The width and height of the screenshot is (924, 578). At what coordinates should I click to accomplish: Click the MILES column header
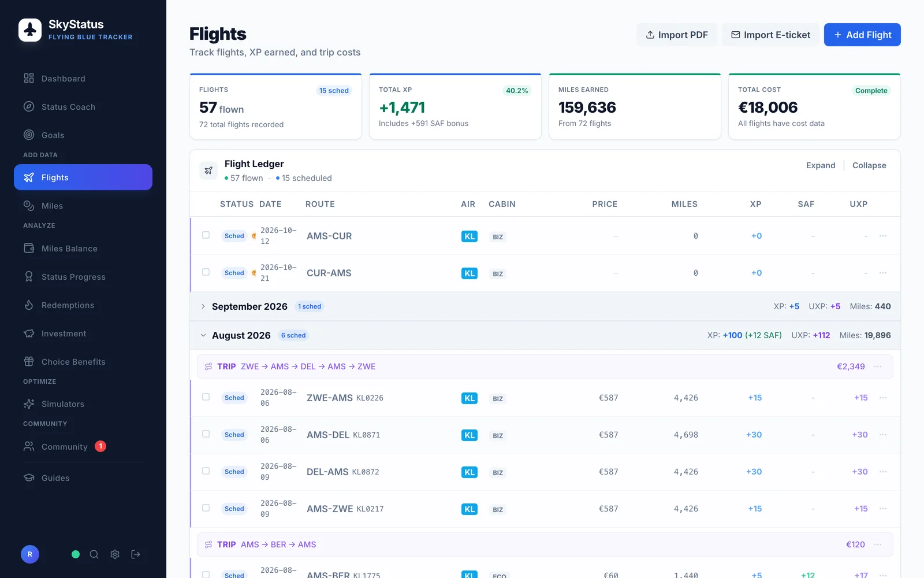(684, 204)
